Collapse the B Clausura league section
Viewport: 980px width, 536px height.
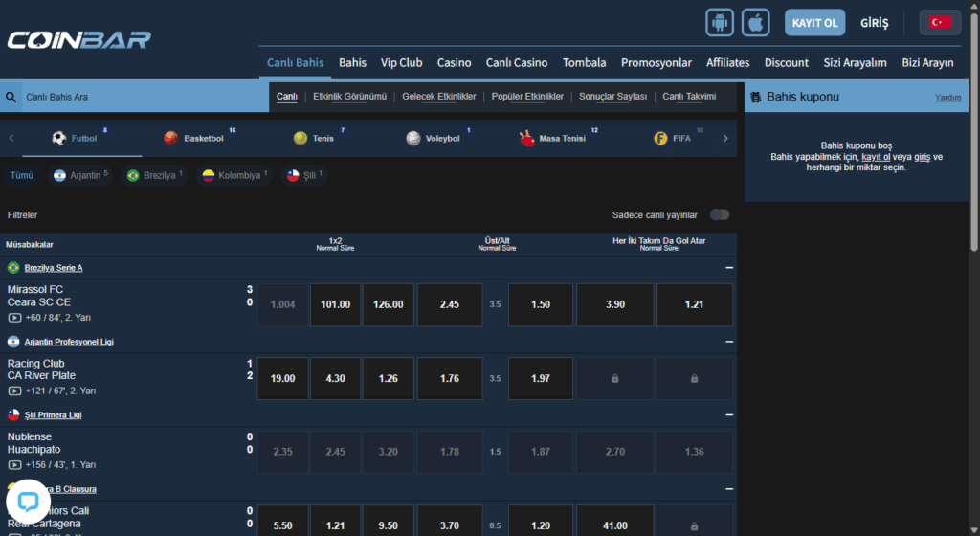[729, 489]
